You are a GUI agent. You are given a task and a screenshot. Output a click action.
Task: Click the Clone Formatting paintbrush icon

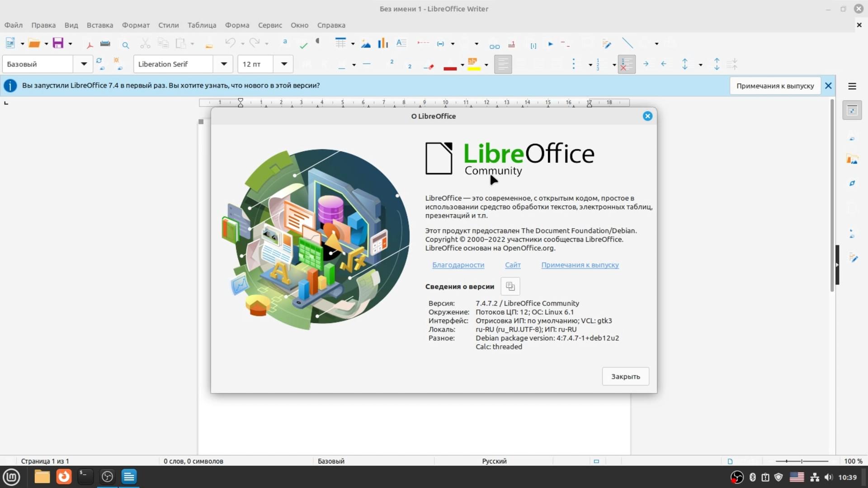click(x=209, y=45)
